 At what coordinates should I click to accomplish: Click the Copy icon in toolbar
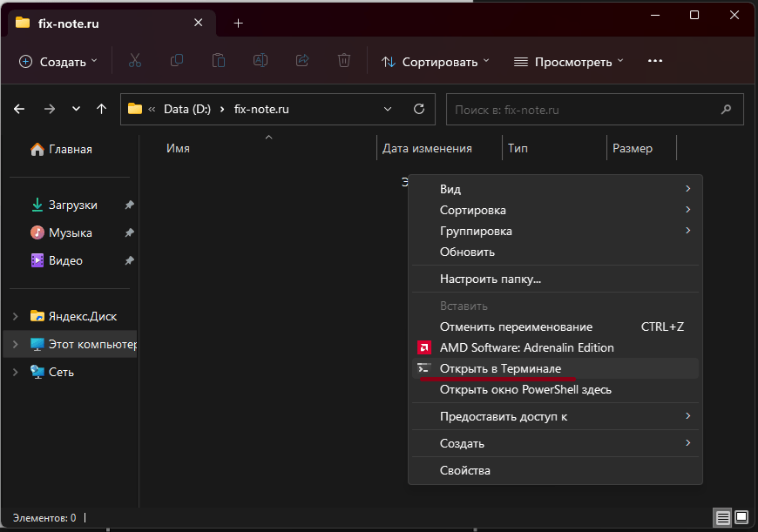coord(177,61)
